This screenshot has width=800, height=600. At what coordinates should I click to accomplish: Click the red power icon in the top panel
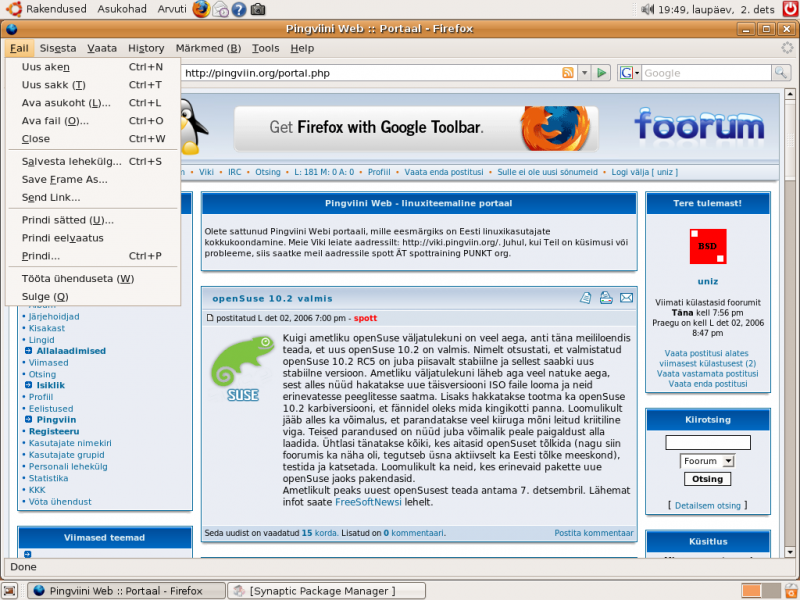[789, 9]
